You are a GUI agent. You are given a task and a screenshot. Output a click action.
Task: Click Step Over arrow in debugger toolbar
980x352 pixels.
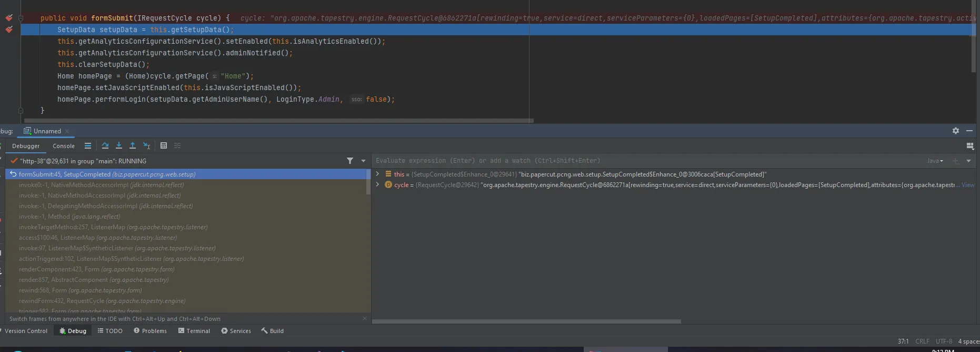[x=105, y=146]
